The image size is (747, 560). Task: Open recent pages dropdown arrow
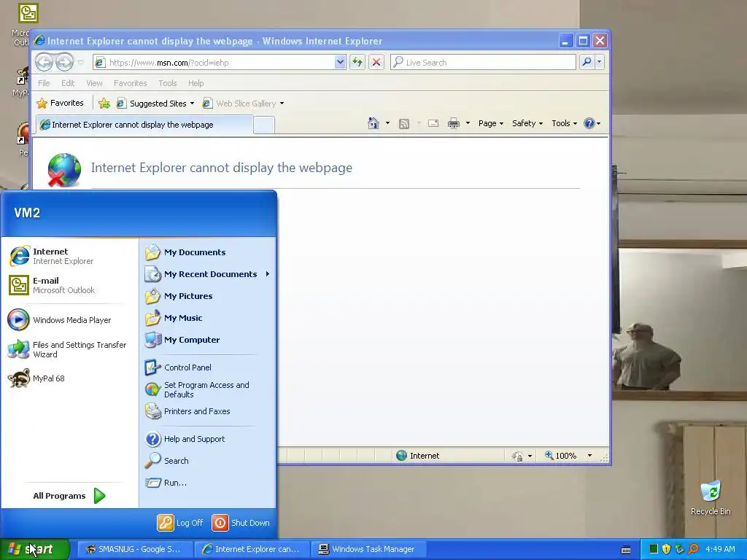pos(80,63)
